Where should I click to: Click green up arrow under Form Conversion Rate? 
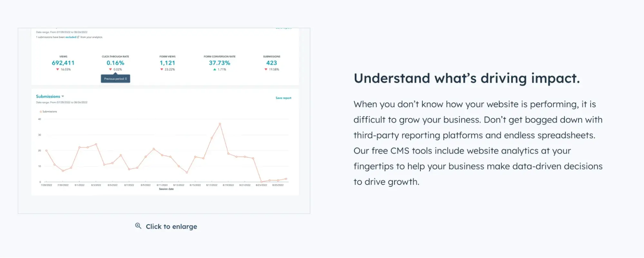tap(215, 69)
